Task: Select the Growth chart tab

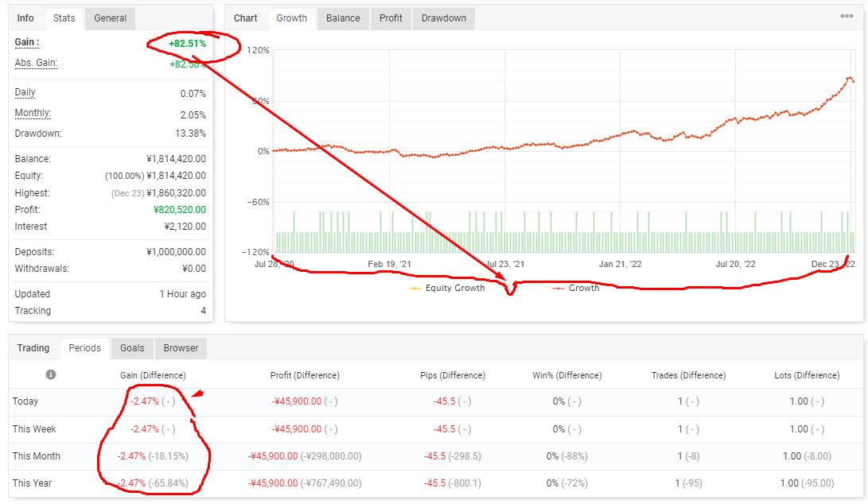Action: pos(292,18)
